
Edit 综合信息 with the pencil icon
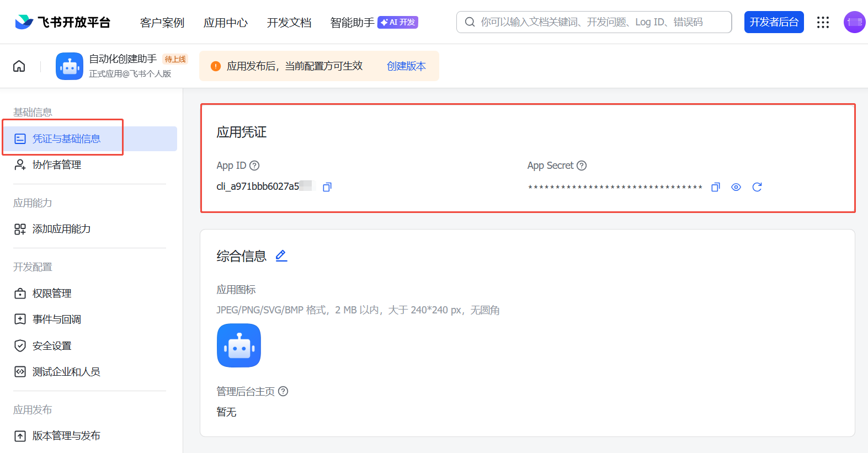coord(281,256)
